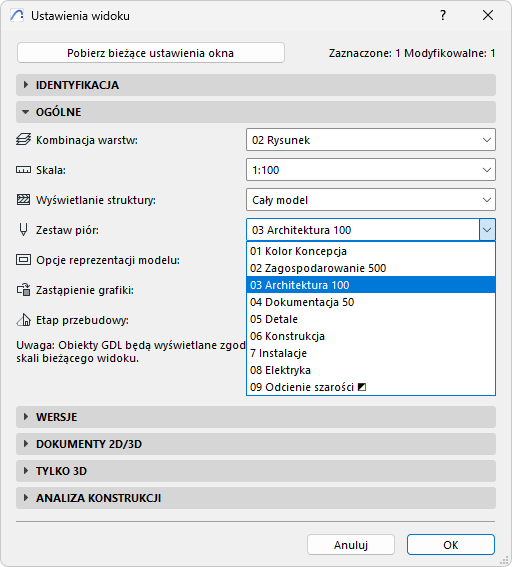
Task: Open the Wyświetlanie struktury dropdown
Action: pyautogui.click(x=371, y=200)
